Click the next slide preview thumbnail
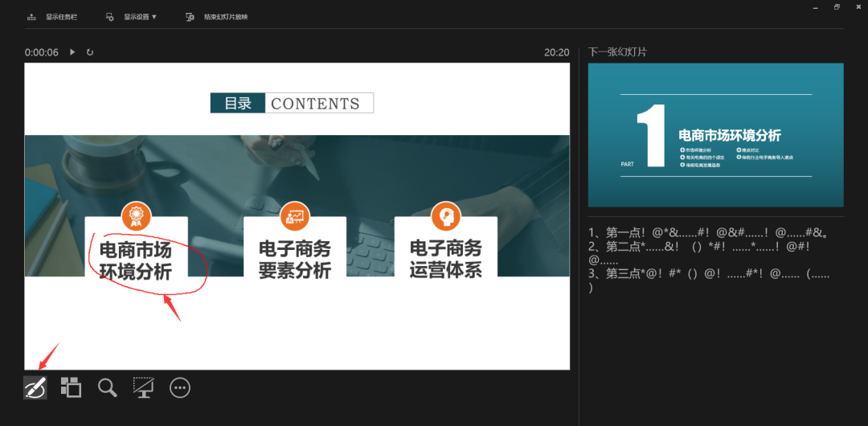Screen dimensions: 868x426 point(715,135)
